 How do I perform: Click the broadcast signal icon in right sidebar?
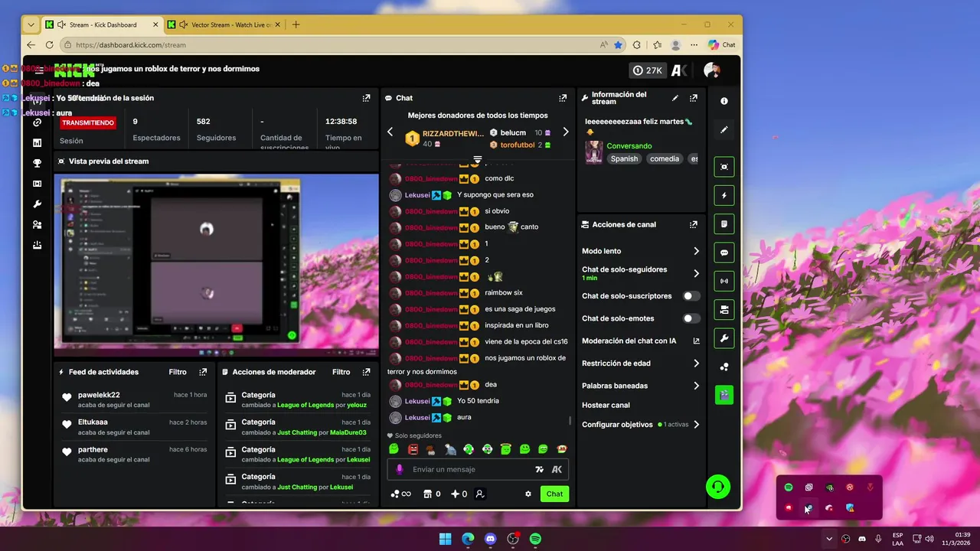click(x=724, y=281)
